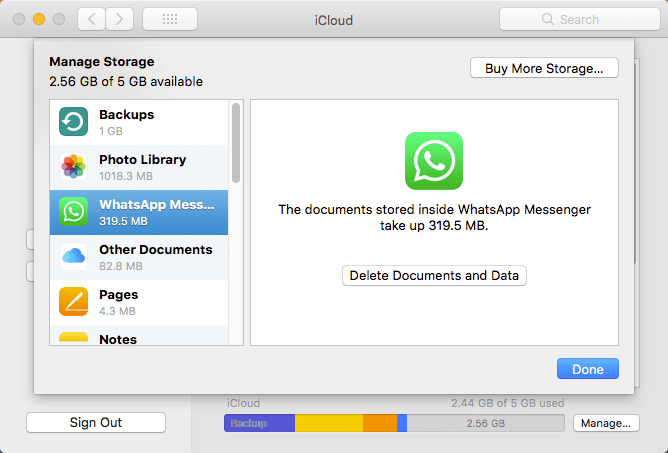Click the orange segment of storage bar
The width and height of the screenshot is (668, 453).
[380, 423]
